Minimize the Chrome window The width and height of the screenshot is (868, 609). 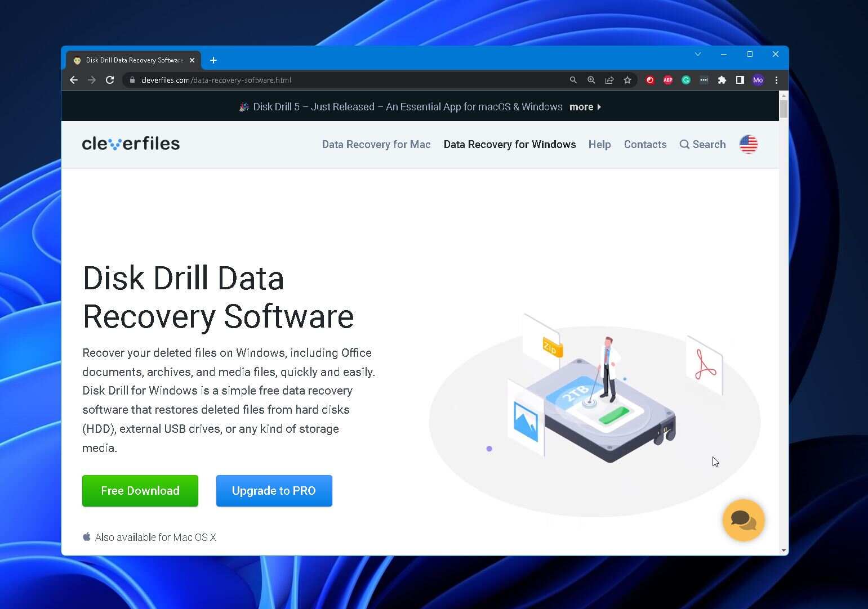[724, 54]
